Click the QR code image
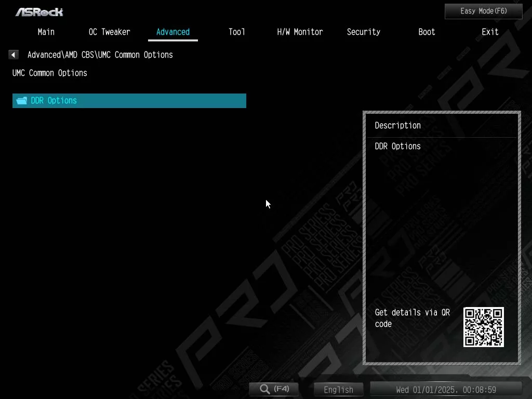 [483, 327]
